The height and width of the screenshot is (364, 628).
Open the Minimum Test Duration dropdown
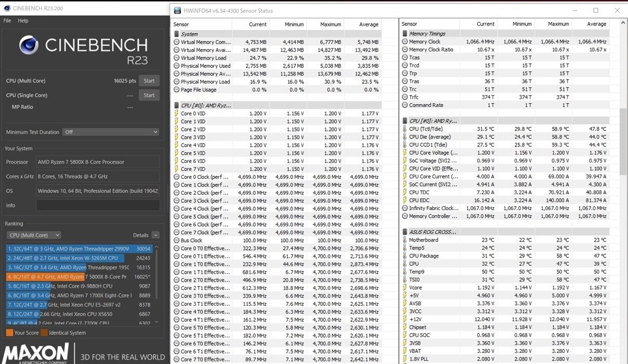click(111, 132)
